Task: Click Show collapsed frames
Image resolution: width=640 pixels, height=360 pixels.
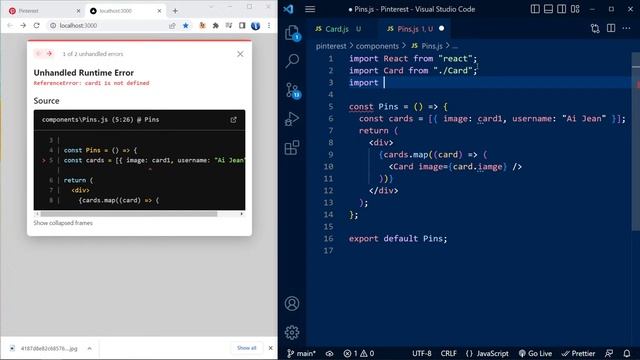Action: [63, 223]
